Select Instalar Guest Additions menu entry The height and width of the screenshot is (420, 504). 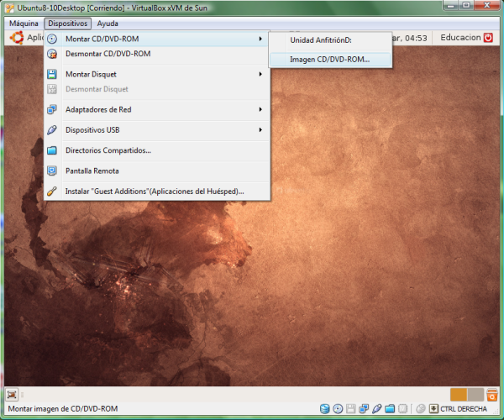(x=155, y=191)
